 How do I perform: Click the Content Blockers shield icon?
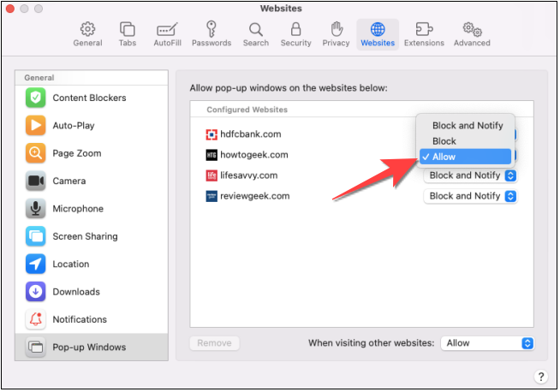pos(35,98)
